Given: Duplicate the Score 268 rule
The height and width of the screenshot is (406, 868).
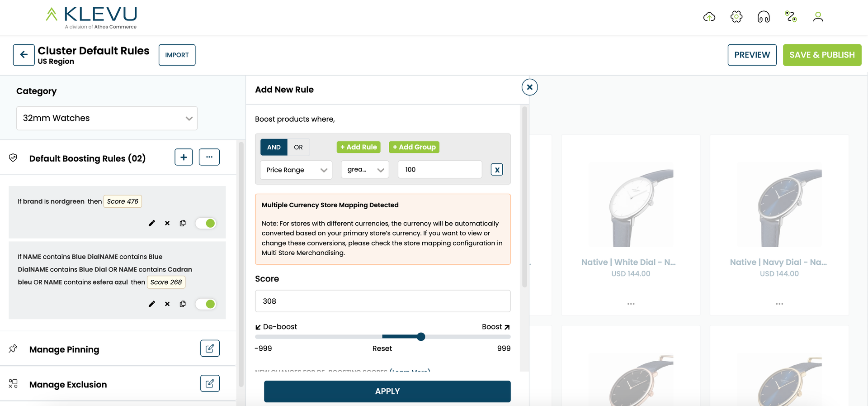Looking at the screenshot, I should click(x=183, y=304).
